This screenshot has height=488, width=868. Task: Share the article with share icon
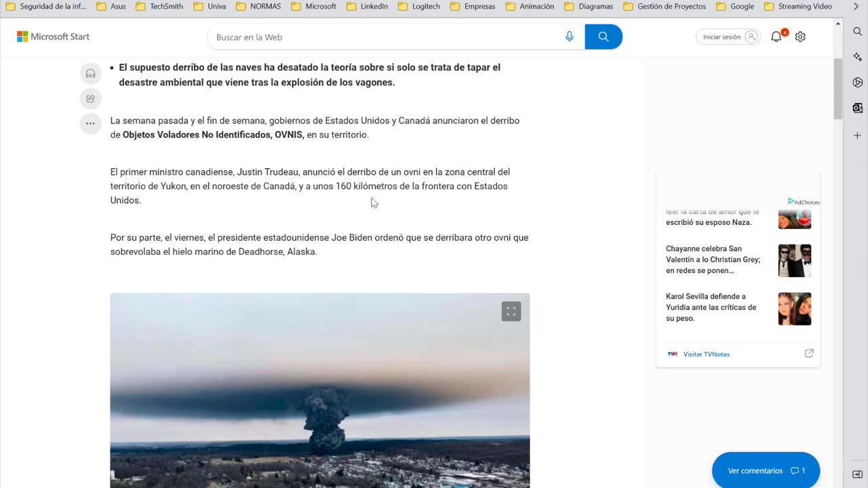click(x=90, y=99)
